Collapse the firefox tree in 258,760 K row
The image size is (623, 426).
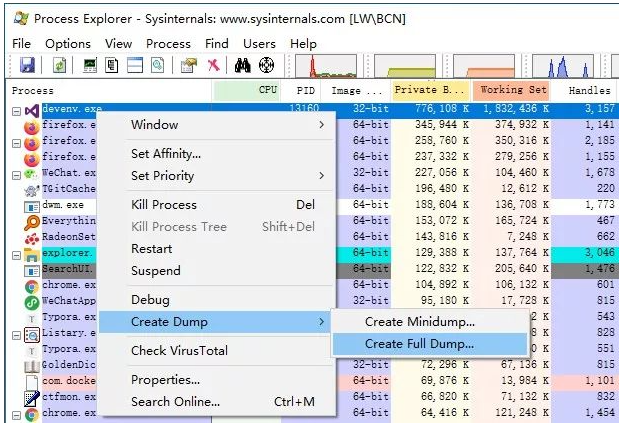pyautogui.click(x=16, y=143)
